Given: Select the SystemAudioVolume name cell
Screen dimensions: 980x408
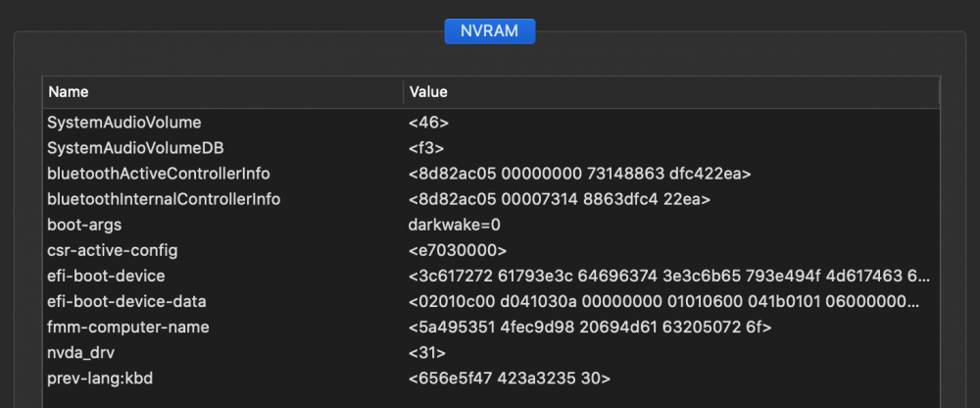Looking at the screenshot, I should pyautogui.click(x=124, y=123).
